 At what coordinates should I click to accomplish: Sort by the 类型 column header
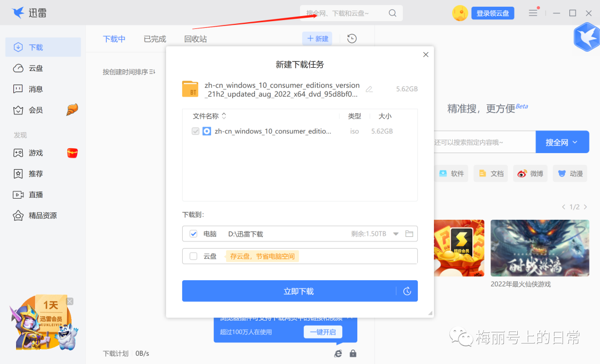[354, 116]
